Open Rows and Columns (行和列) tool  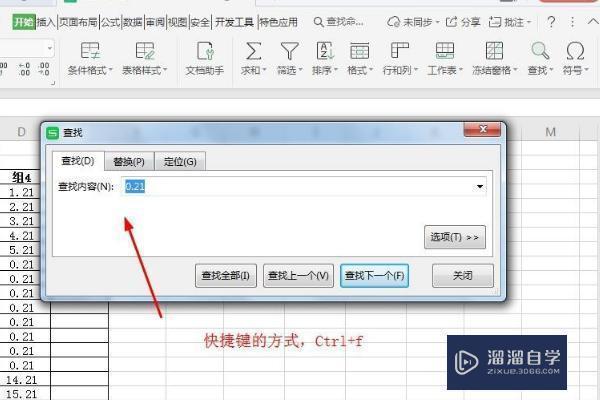(x=399, y=51)
